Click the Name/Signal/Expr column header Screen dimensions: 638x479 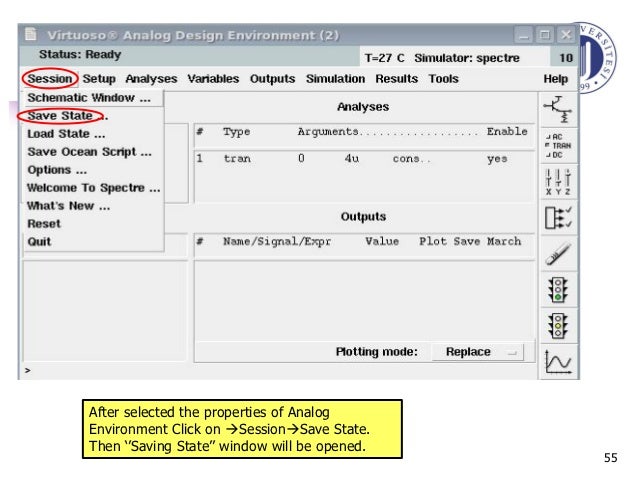[x=277, y=241]
